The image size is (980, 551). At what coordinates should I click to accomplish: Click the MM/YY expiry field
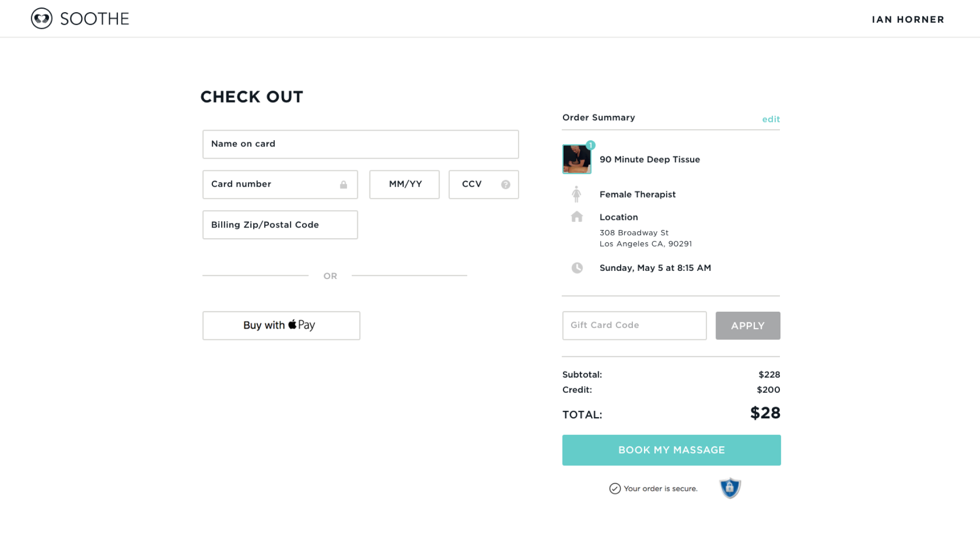tap(404, 185)
